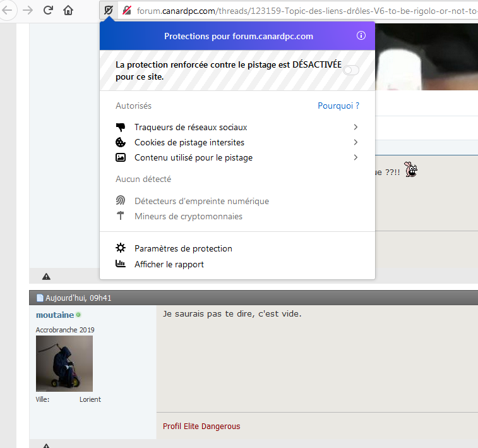Screen dimensions: 478x448
Task: Click moutaine's avatar image
Action: point(64,363)
